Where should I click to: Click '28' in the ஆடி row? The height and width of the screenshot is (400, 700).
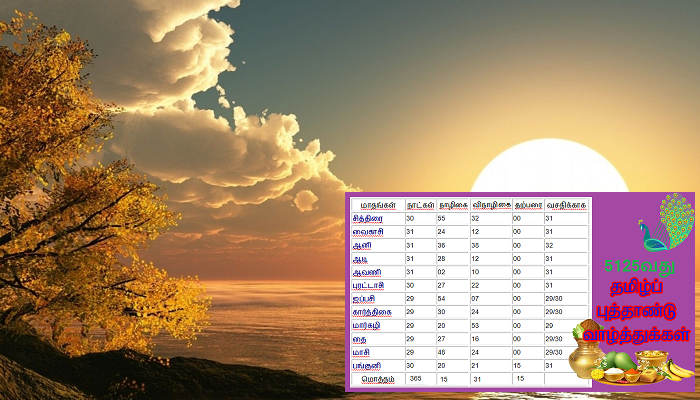(x=442, y=258)
